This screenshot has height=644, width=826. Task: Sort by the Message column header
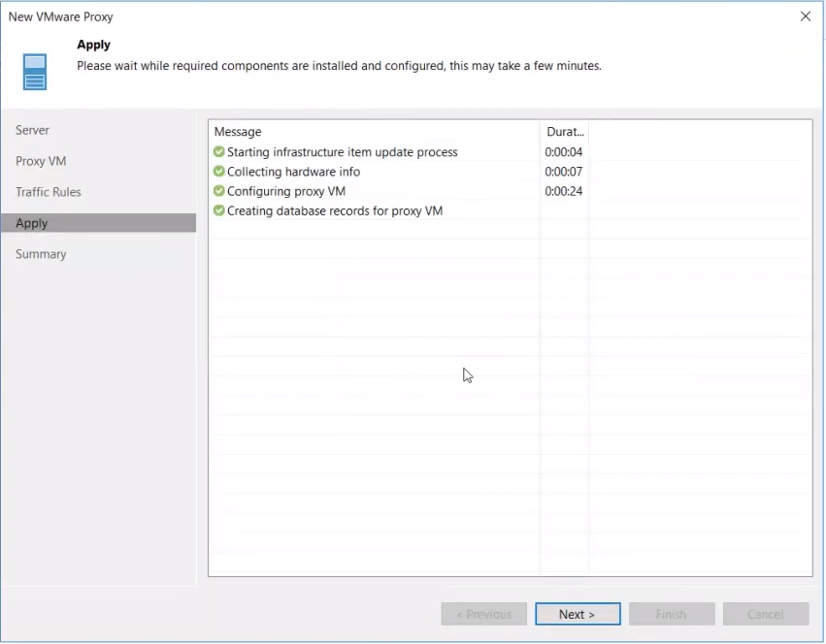(375, 131)
